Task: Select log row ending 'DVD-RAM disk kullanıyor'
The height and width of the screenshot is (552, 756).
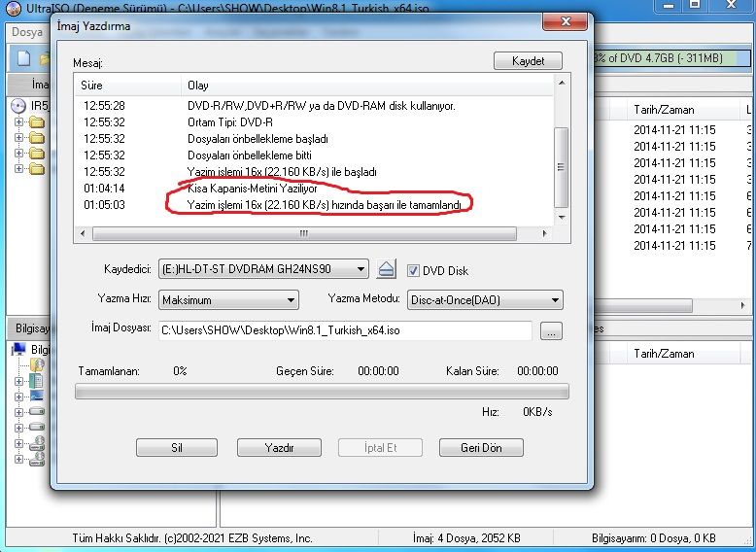Action: point(314,106)
